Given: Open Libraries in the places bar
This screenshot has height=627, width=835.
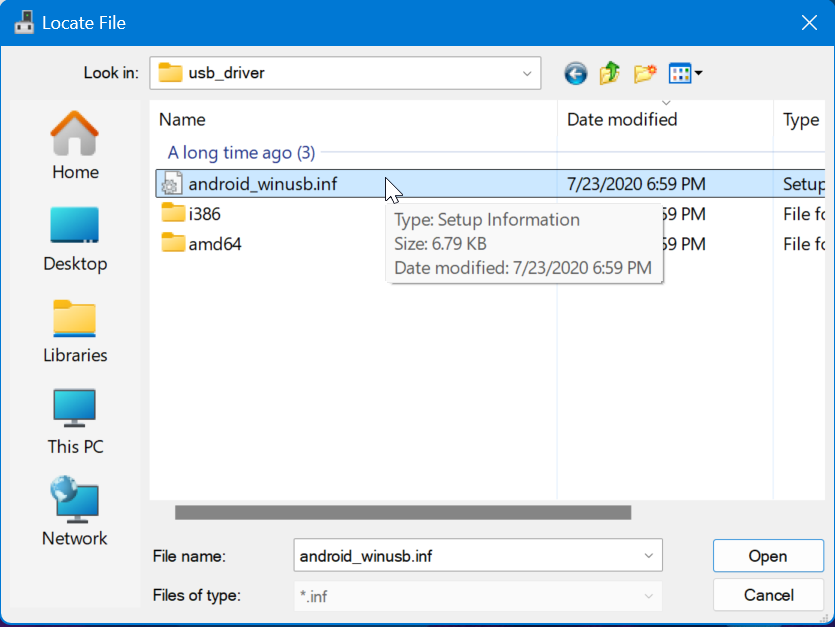Looking at the screenshot, I should point(75,331).
